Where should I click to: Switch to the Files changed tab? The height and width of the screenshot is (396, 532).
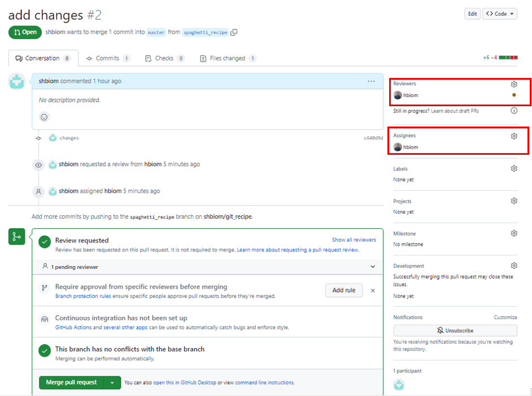tap(228, 58)
